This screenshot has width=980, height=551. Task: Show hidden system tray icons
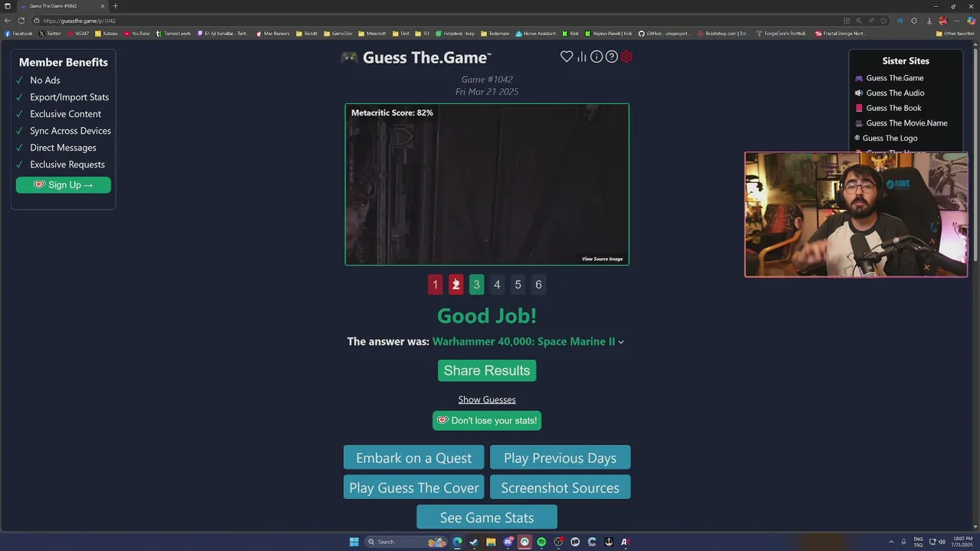click(x=891, y=542)
